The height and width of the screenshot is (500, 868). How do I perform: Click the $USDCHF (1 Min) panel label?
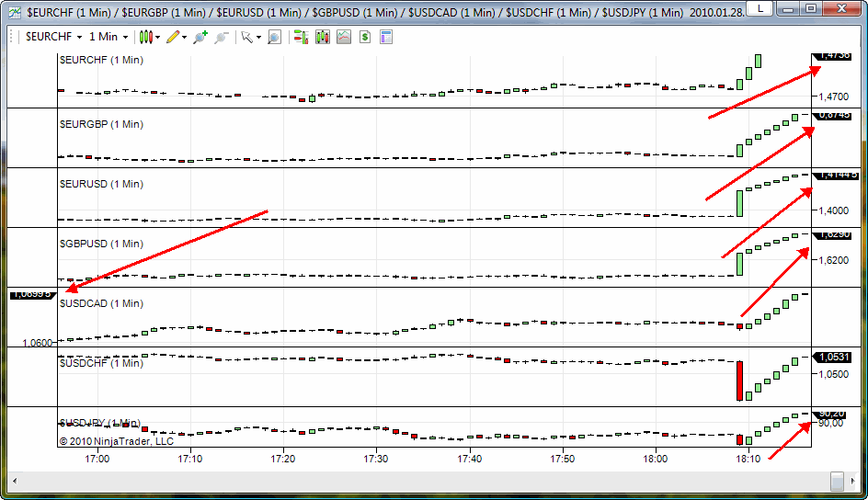tap(101, 363)
